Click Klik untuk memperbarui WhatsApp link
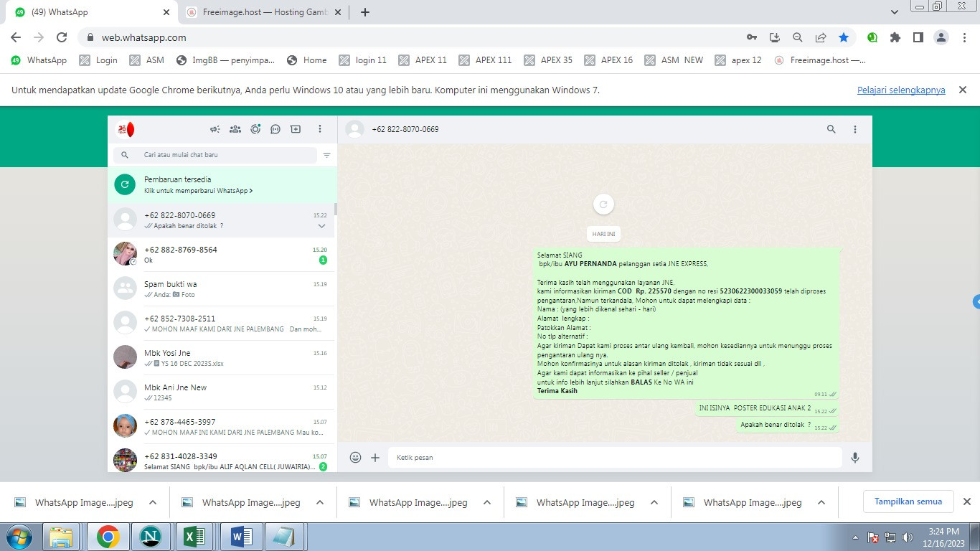 (x=198, y=191)
